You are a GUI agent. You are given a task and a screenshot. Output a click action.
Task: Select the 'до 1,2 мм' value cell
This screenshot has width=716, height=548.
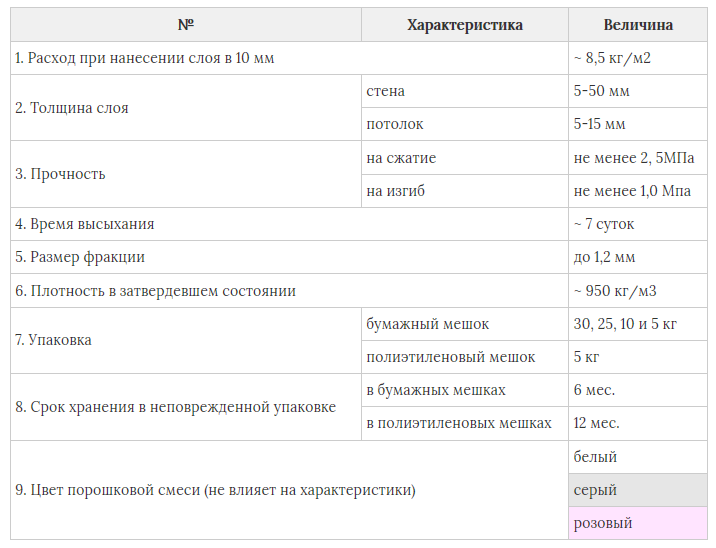click(x=637, y=257)
